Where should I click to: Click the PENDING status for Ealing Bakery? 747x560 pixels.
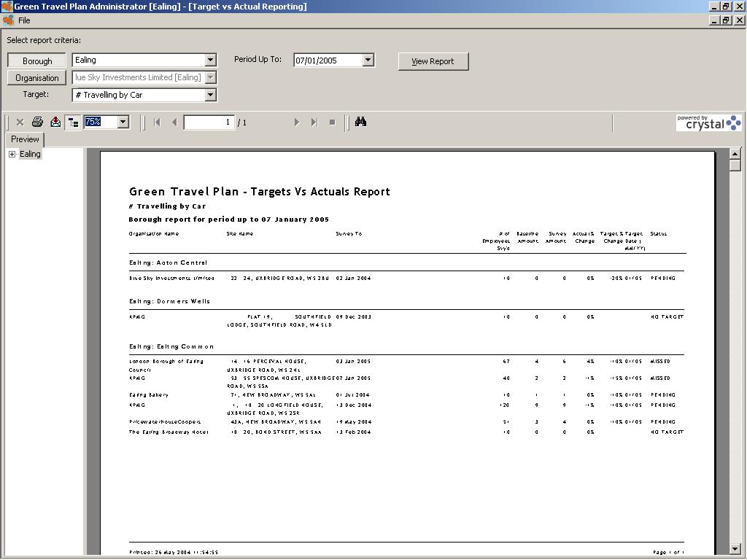click(663, 394)
